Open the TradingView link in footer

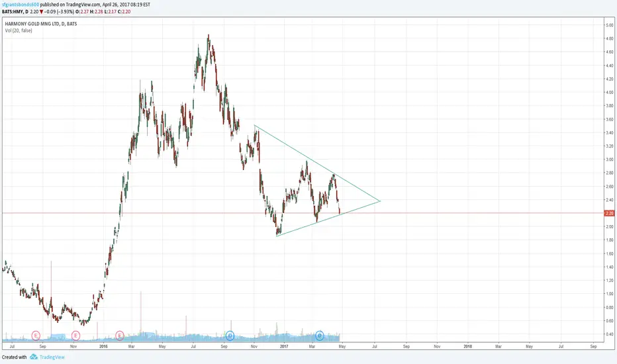point(52,357)
